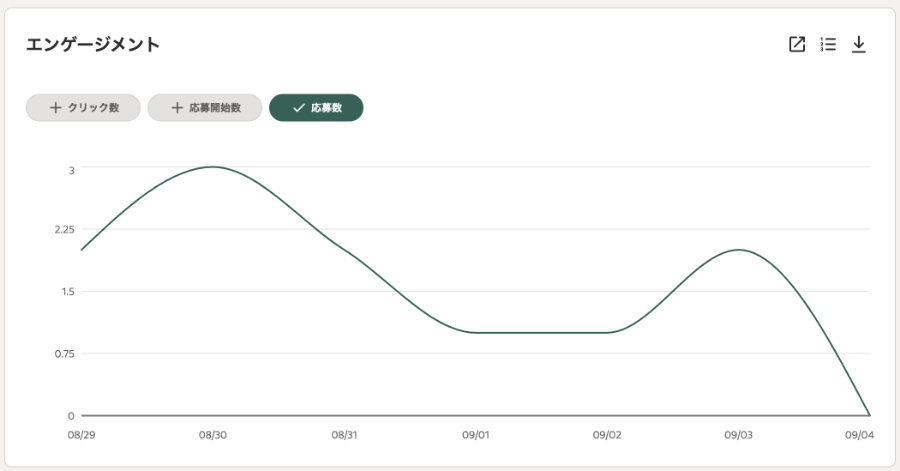Viewport: 900px width, 471px height.
Task: Enable the クリック数 metric
Action: coord(84,108)
